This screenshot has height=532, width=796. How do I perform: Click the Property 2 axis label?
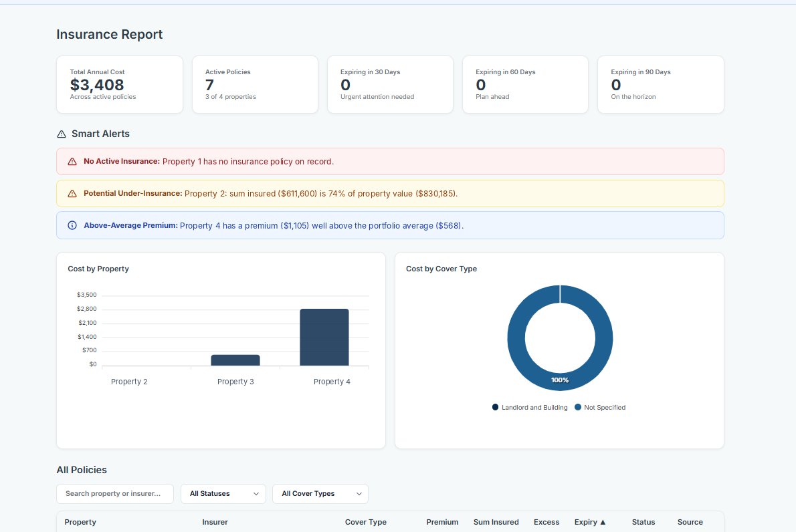(x=129, y=382)
